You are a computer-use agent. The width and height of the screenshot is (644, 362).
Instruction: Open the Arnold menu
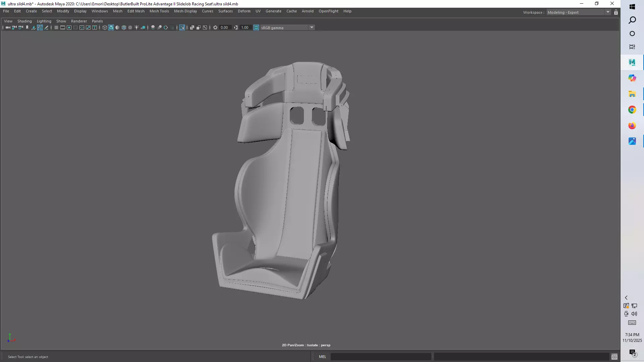pyautogui.click(x=308, y=11)
